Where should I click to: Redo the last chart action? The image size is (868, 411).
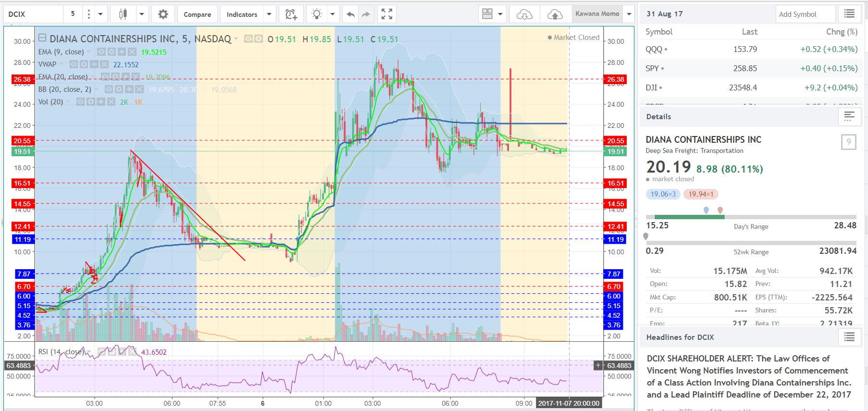[x=366, y=14]
